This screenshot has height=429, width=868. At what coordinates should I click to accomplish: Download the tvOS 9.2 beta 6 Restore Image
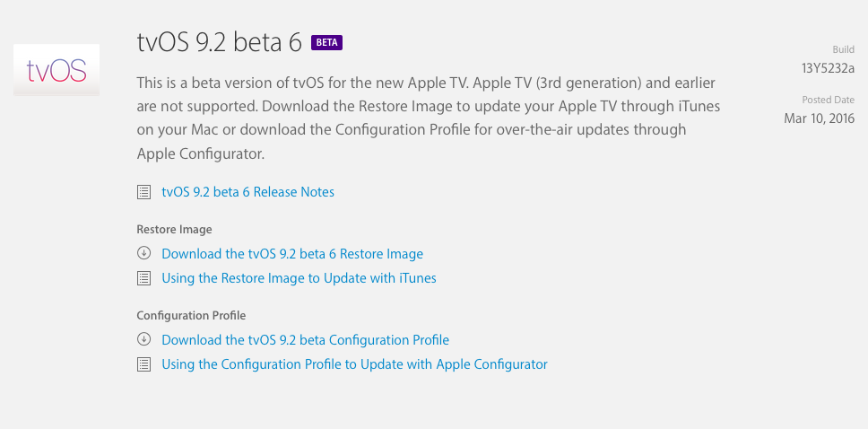pyautogui.click(x=292, y=254)
